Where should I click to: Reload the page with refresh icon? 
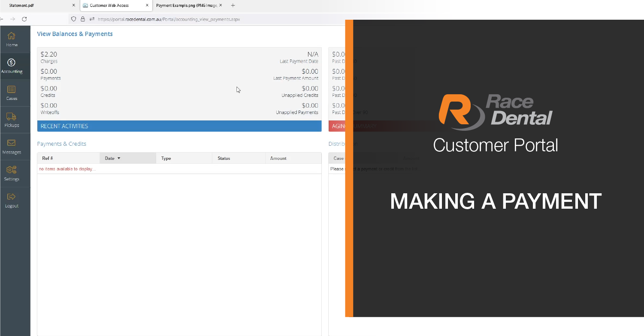pos(24,19)
